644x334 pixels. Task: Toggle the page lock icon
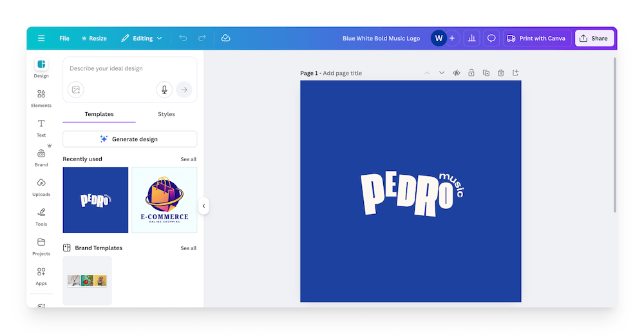click(x=471, y=73)
